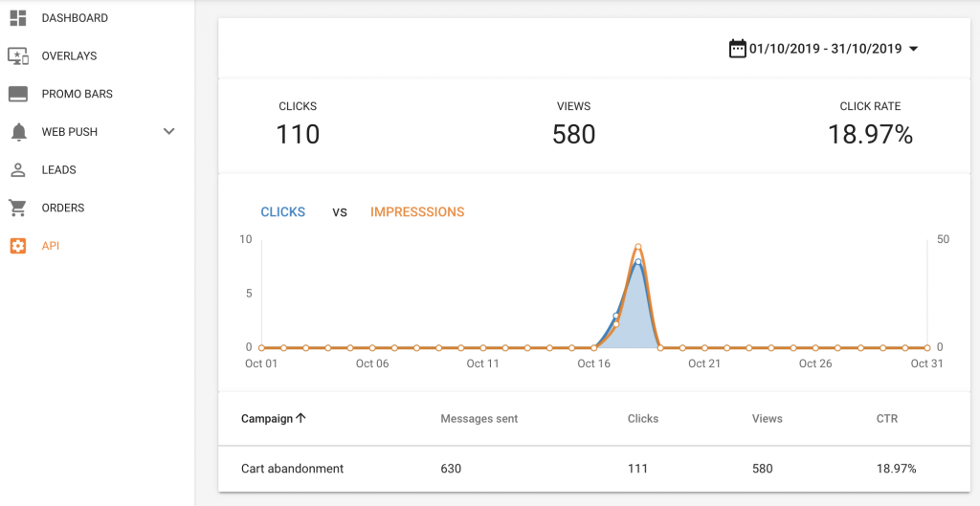Click the total clicks value 110
Viewport: 980px width, 506px height.
pyautogui.click(x=298, y=134)
